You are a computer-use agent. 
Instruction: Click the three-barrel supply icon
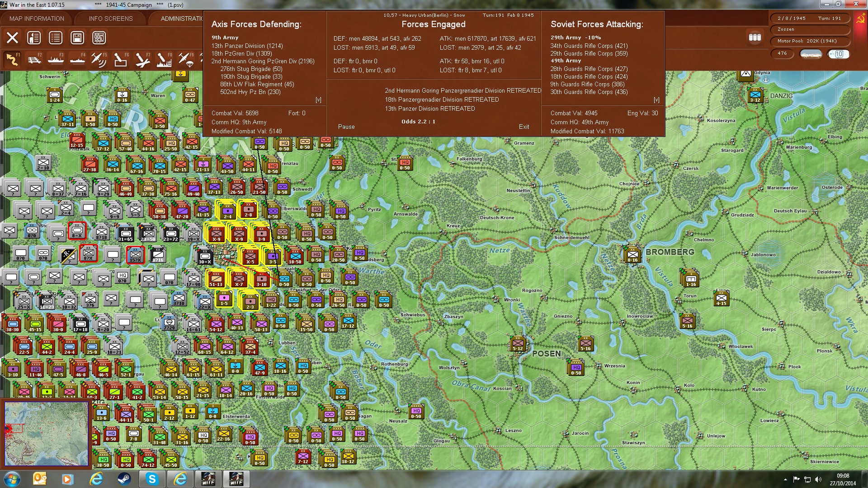[x=755, y=38]
